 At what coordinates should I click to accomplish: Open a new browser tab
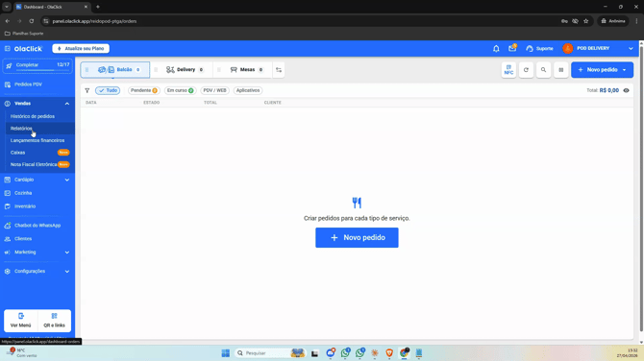click(98, 7)
